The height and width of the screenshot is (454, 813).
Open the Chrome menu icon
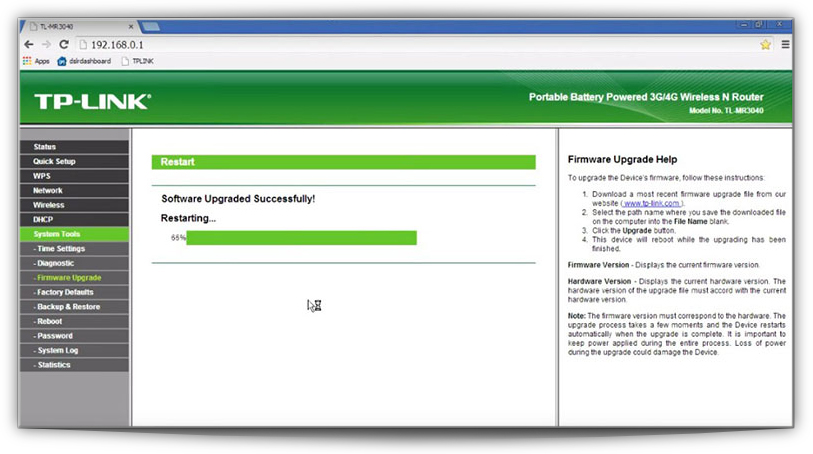785,44
